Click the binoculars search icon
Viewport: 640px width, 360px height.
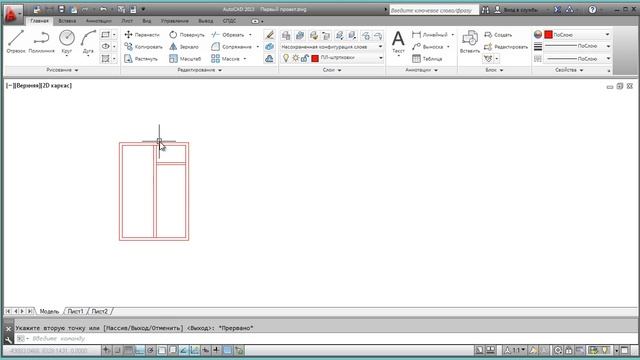(485, 10)
